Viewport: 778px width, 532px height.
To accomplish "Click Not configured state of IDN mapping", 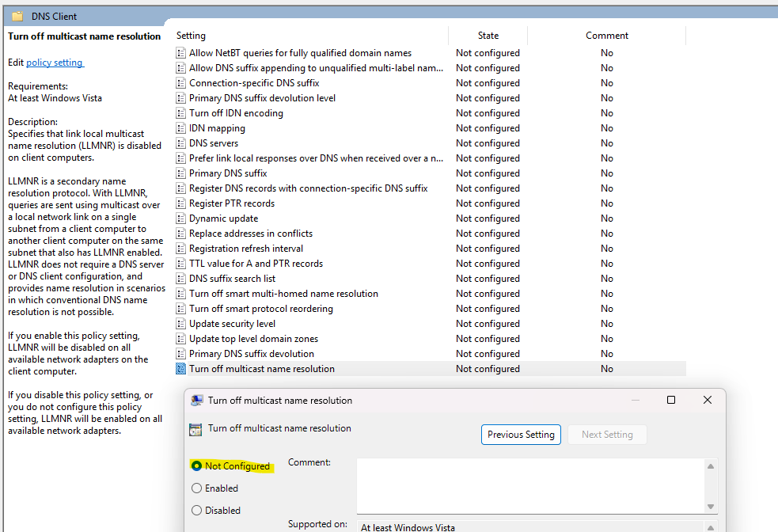I will click(488, 128).
